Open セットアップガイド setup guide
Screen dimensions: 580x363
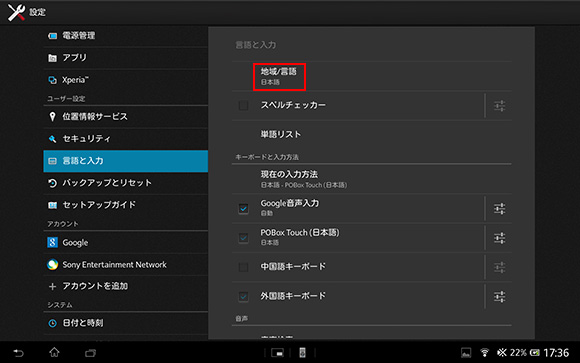click(125, 205)
